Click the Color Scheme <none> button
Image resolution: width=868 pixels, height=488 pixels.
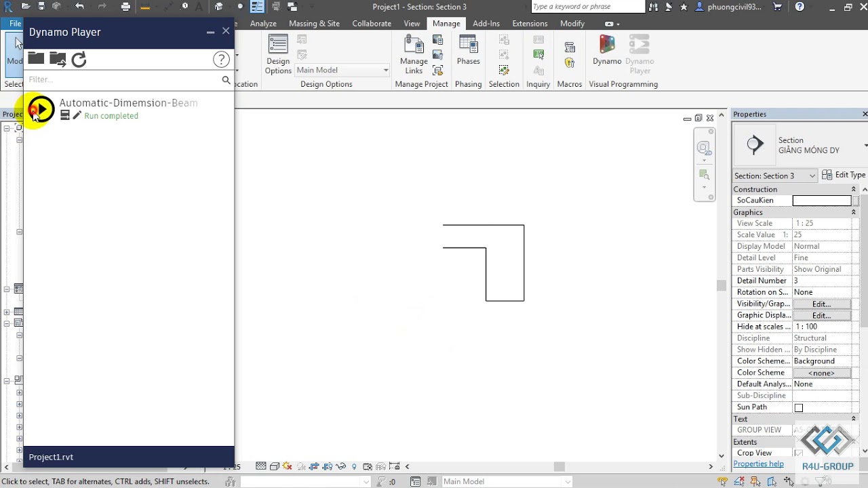821,373
